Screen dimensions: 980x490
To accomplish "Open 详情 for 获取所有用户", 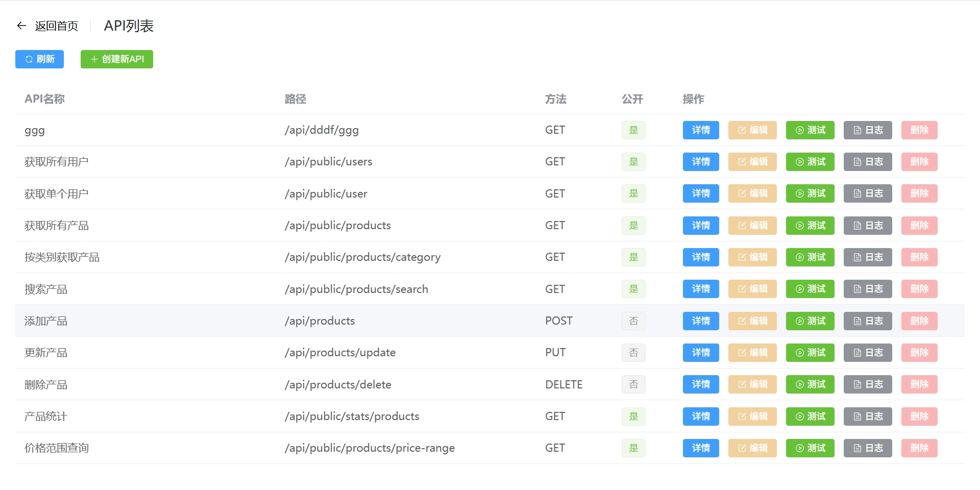I will pos(701,162).
